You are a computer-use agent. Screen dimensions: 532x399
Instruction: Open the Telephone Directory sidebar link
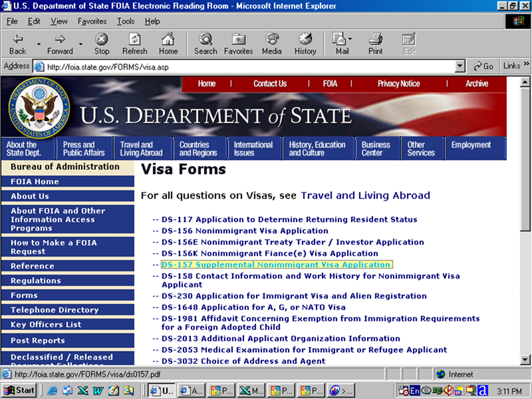pyautogui.click(x=68, y=310)
